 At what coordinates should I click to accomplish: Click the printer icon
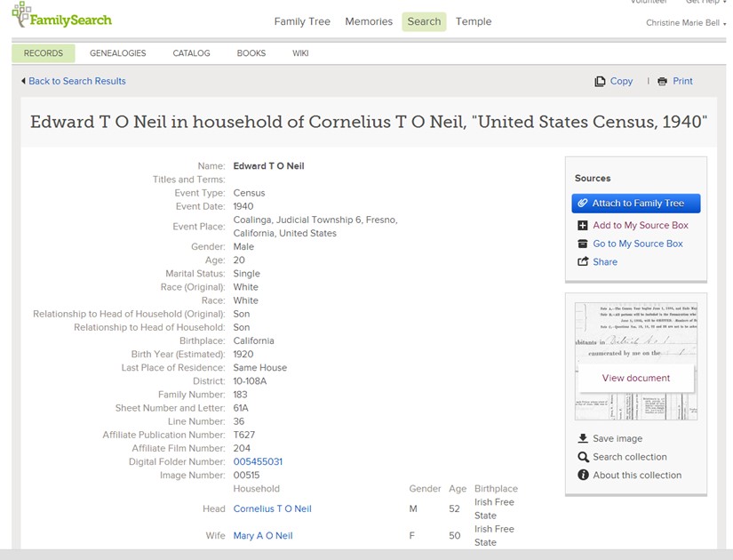(663, 82)
